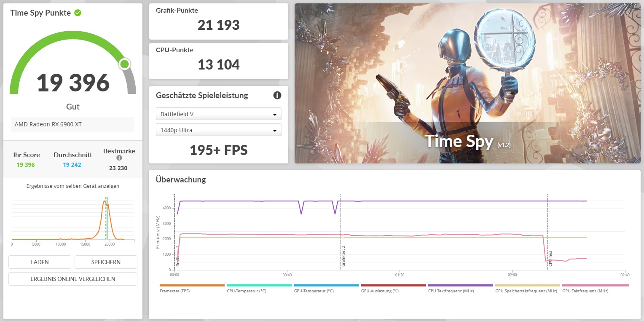This screenshot has width=644, height=321.
Task: Click the Durchschnitt score 19 242
Action: [x=72, y=165]
